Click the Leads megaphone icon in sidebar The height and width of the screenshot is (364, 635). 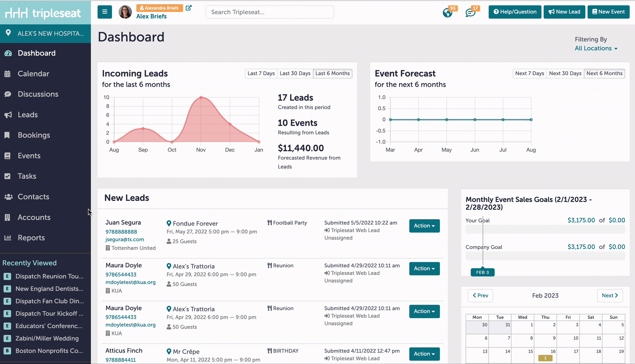point(8,115)
